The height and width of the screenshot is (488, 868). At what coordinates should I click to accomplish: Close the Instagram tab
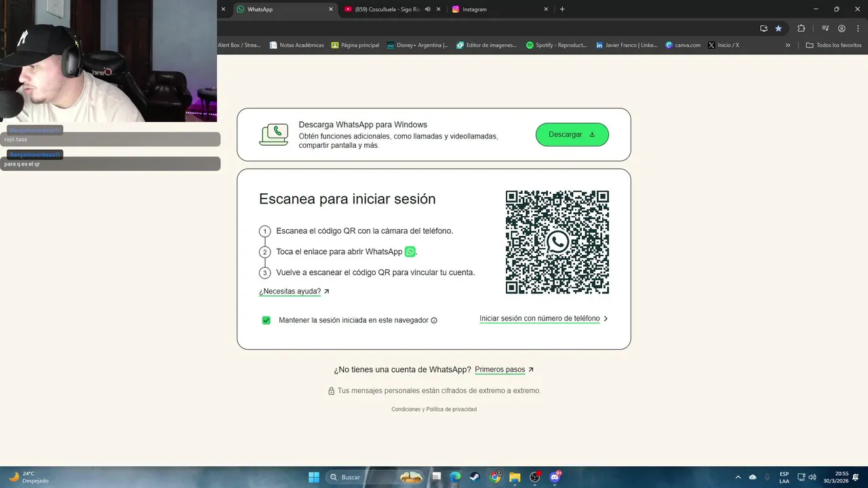546,9
